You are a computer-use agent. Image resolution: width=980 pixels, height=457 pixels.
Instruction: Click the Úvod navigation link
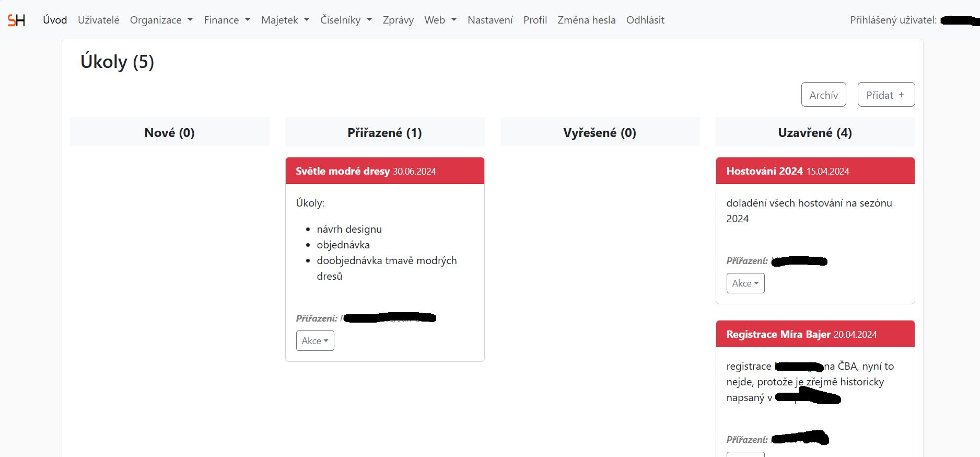pos(55,20)
